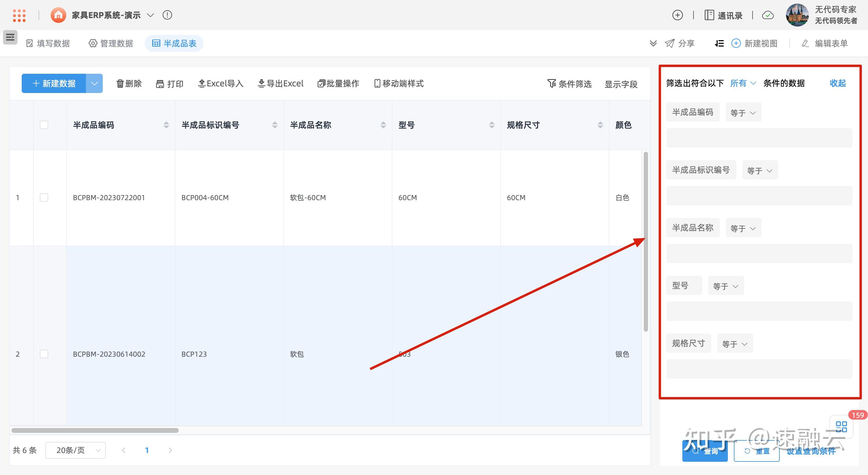
Task: Click the orange home icon
Action: click(58, 15)
